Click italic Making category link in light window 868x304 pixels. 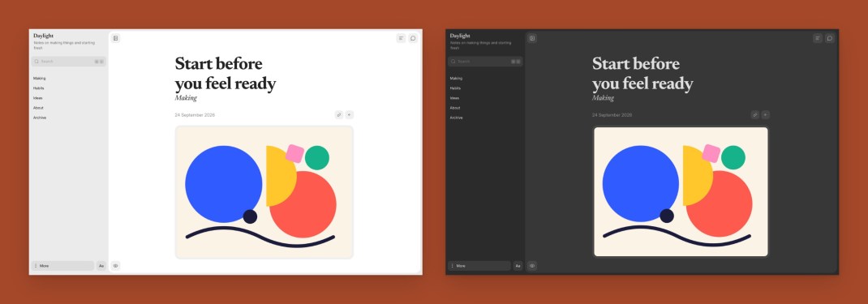tap(186, 98)
